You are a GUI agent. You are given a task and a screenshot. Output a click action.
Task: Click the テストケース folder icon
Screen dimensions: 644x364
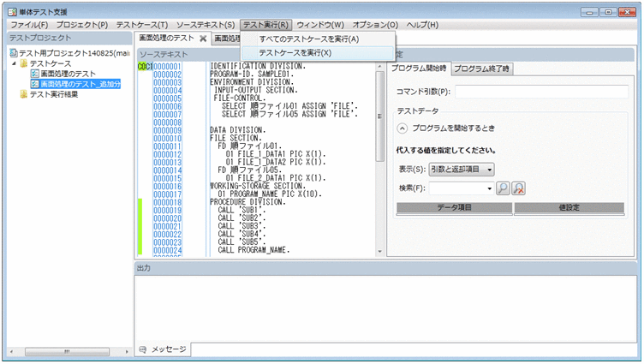pos(24,63)
